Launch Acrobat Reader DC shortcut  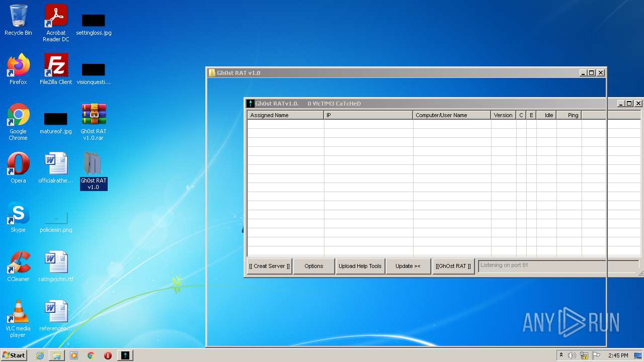click(56, 23)
